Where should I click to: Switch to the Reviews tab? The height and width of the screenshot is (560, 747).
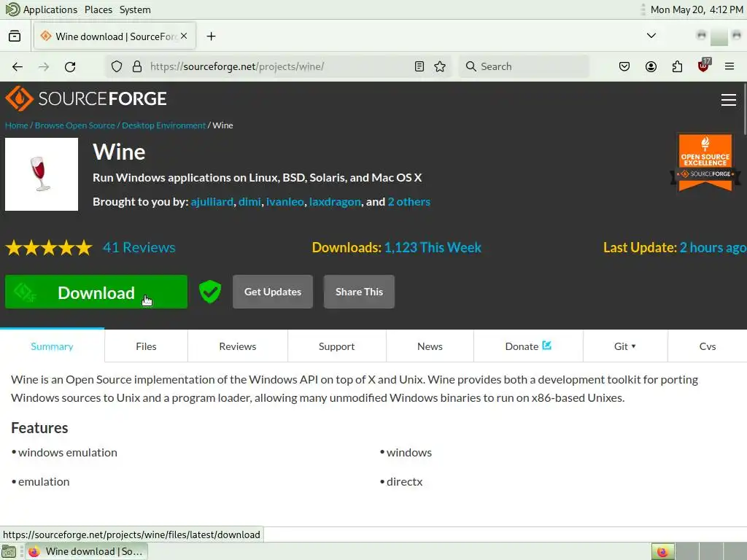coord(238,346)
